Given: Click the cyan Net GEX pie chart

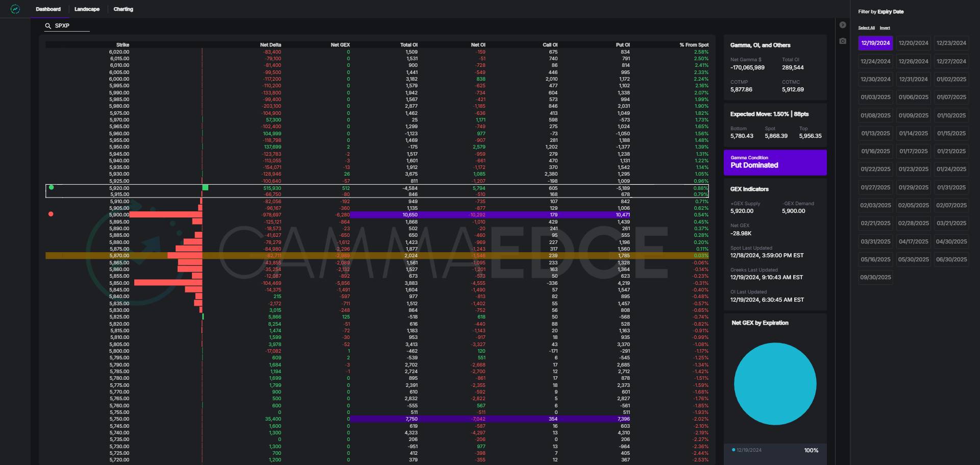Looking at the screenshot, I should click(x=775, y=384).
